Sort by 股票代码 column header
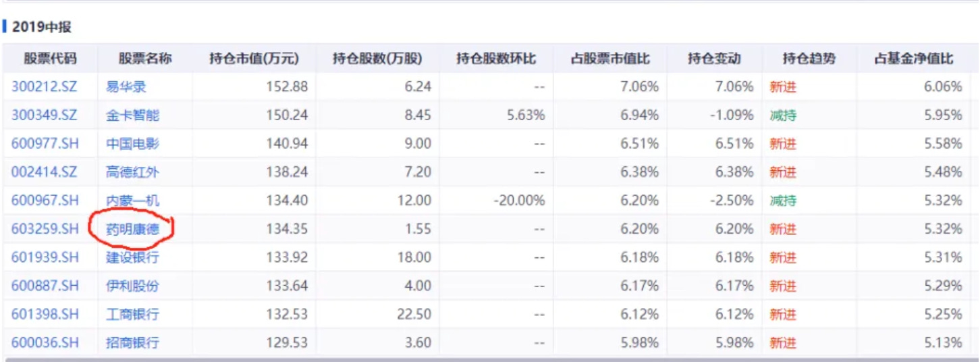This screenshot has width=980, height=362. coord(51,58)
